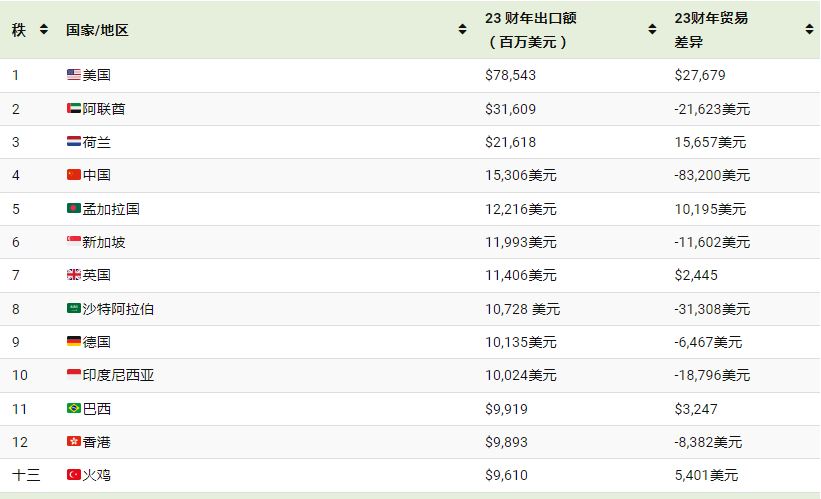
Task: Click the Netherlands flag icon
Action: tap(73, 142)
